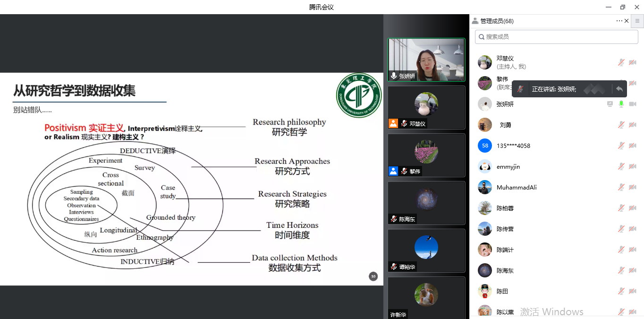
Task: Click the numbered avatar of 135****4058
Action: [485, 146]
